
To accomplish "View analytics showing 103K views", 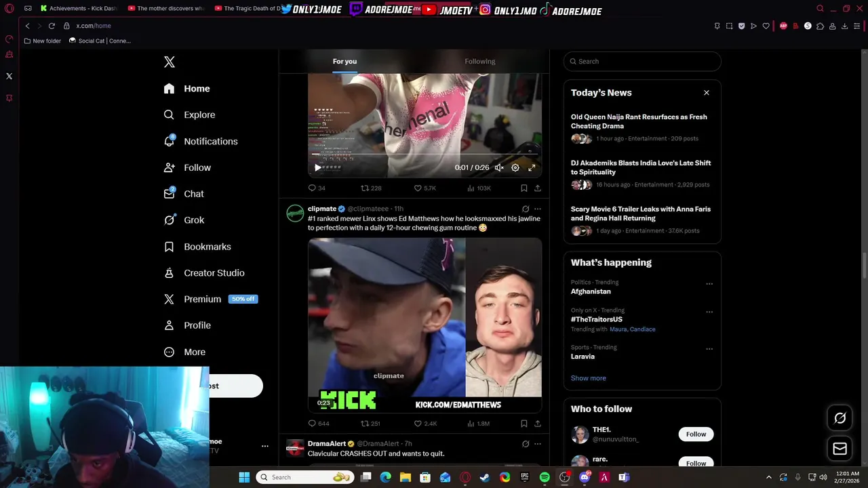I will click(x=479, y=188).
